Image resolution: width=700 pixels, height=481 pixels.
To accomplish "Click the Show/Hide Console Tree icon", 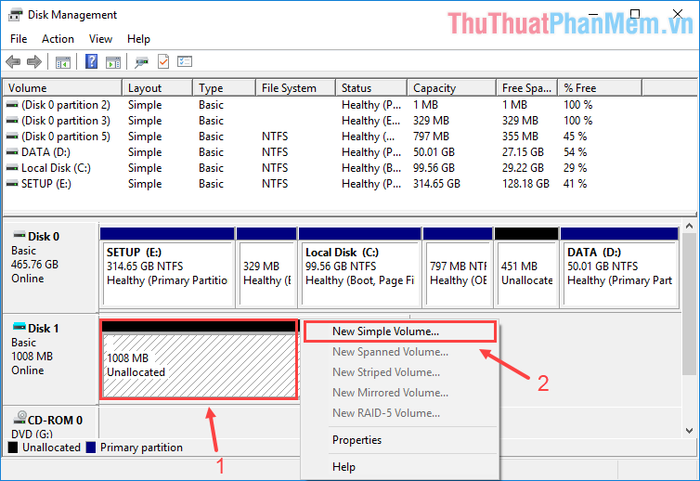I will click(x=63, y=62).
